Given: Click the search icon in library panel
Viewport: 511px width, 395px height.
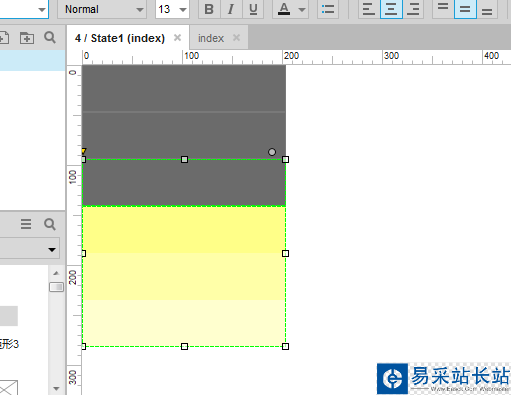Looking at the screenshot, I should [50, 224].
